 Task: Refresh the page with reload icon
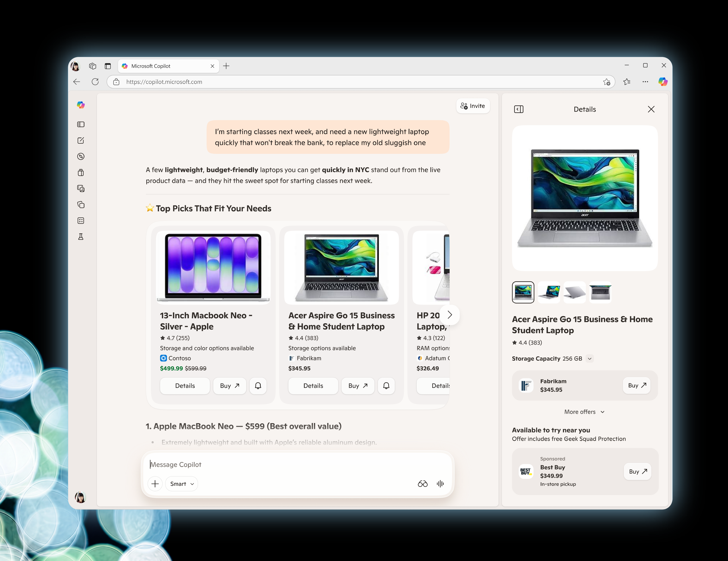(x=95, y=82)
